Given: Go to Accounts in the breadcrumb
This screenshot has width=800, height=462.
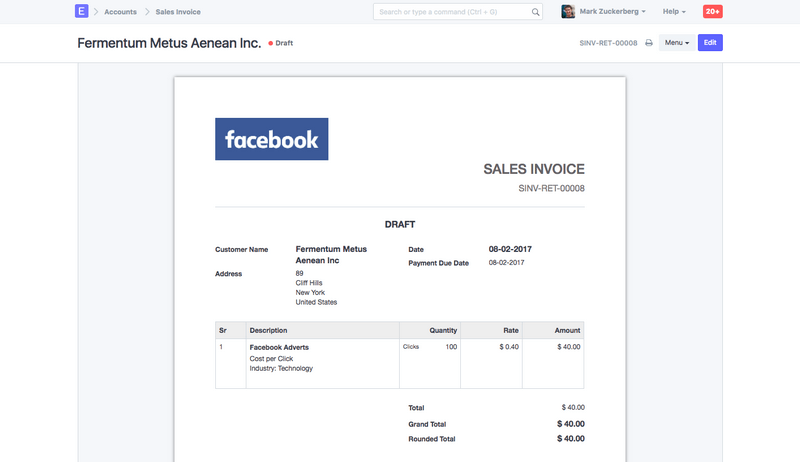Looking at the screenshot, I should pos(120,12).
